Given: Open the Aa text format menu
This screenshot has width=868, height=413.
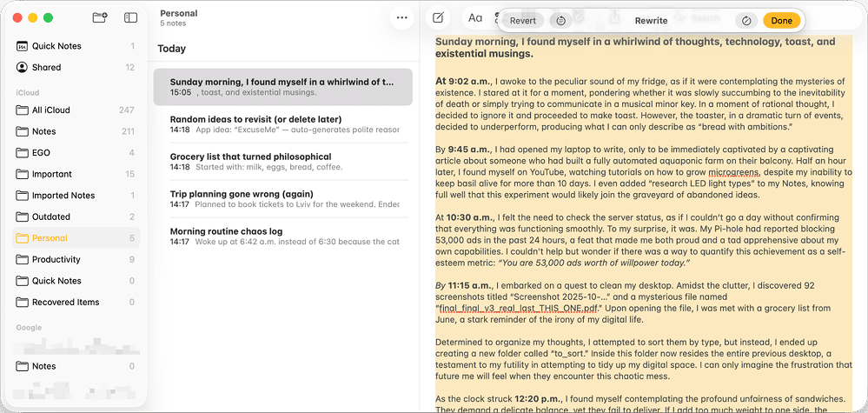Looking at the screenshot, I should click(474, 17).
